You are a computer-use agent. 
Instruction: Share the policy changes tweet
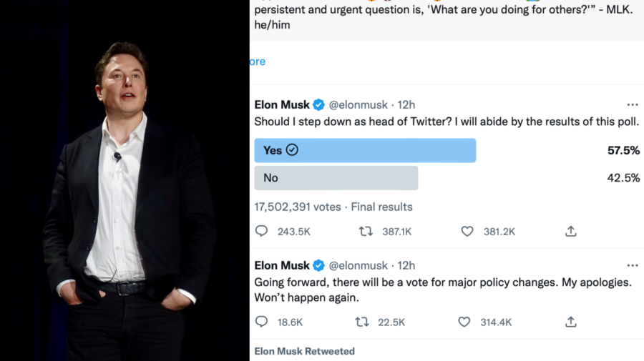[x=570, y=322]
